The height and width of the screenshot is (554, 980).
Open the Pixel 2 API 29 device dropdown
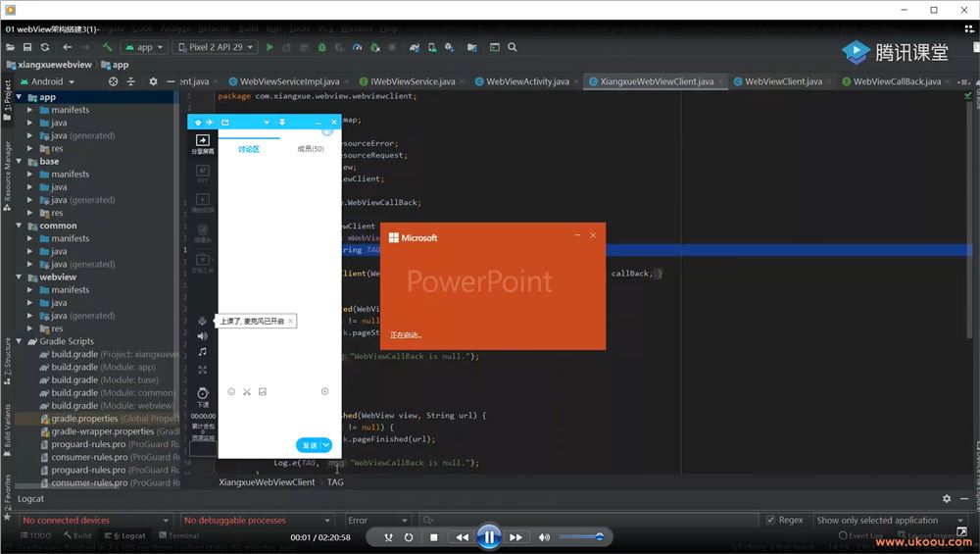(216, 47)
